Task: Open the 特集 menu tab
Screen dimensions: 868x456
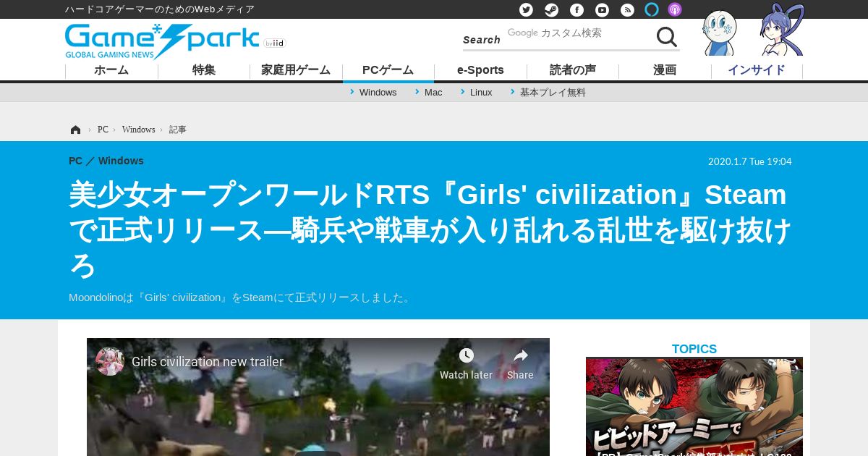Action: (204, 70)
